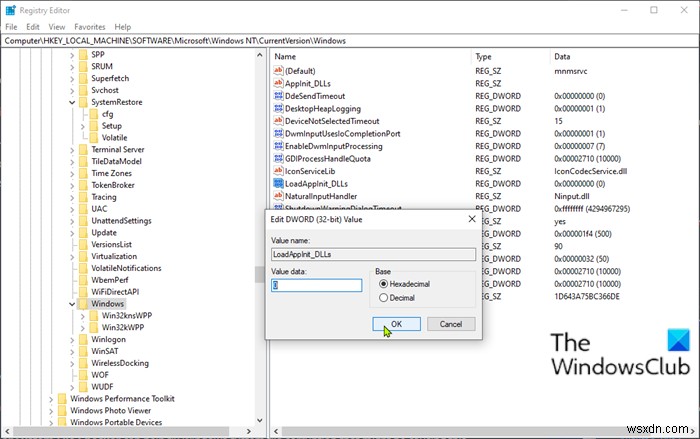Select the VolatileNotifications key
Viewport: 700px width, 439px height.
click(126, 268)
